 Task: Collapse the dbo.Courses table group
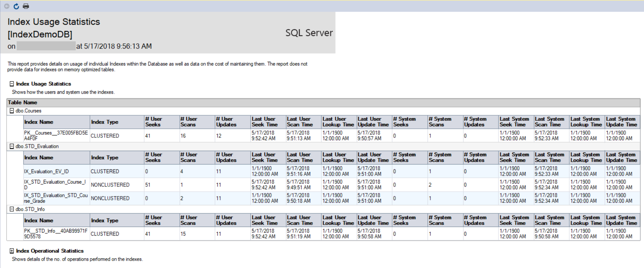click(x=12, y=111)
